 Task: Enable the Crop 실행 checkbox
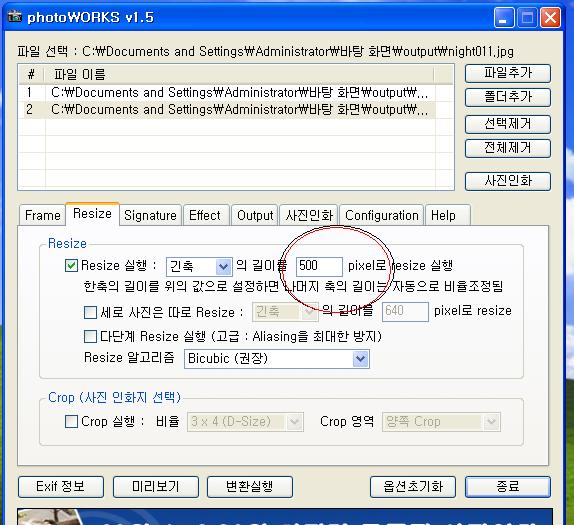click(71, 421)
